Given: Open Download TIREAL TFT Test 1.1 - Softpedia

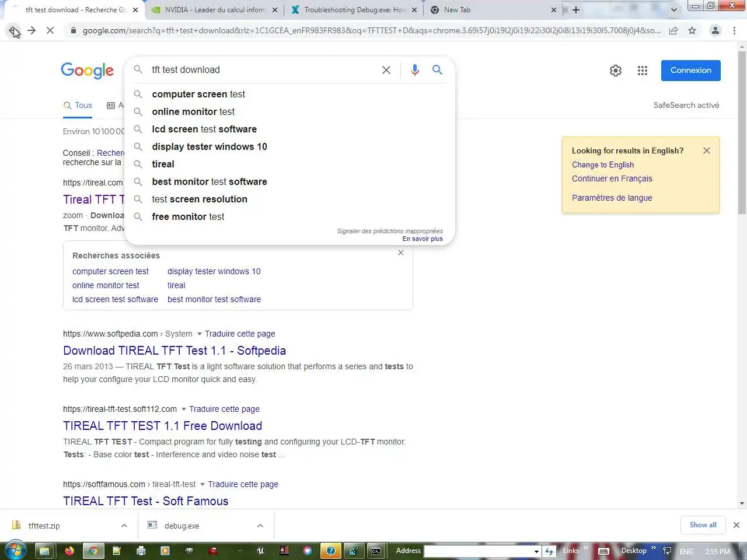Looking at the screenshot, I should (174, 351).
